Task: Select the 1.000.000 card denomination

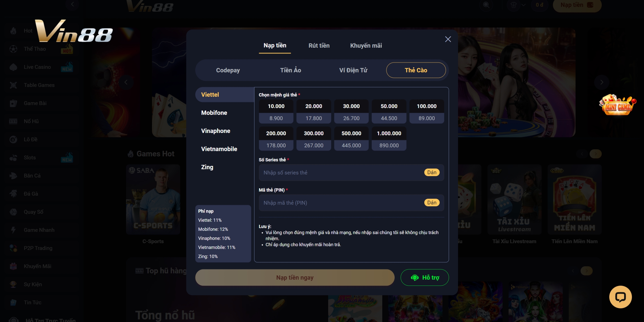Action: [x=389, y=139]
